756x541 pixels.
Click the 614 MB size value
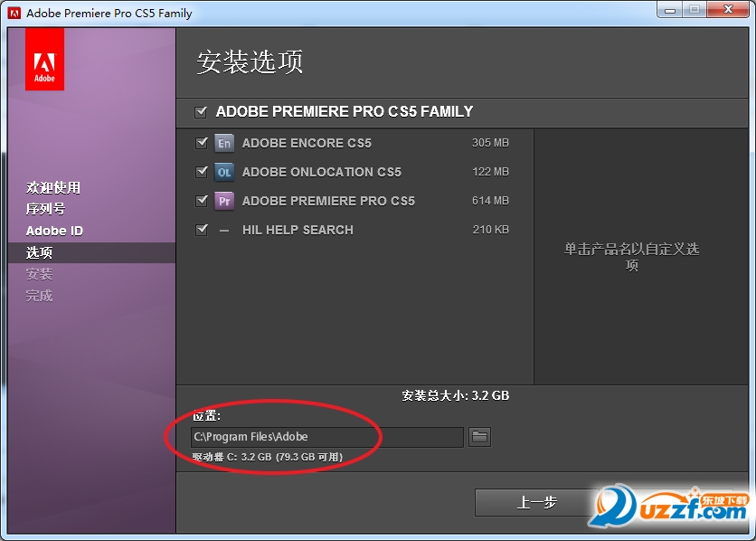pyautogui.click(x=490, y=201)
